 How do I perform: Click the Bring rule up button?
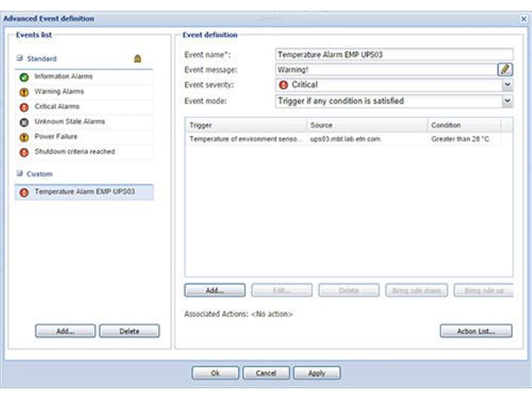click(484, 290)
